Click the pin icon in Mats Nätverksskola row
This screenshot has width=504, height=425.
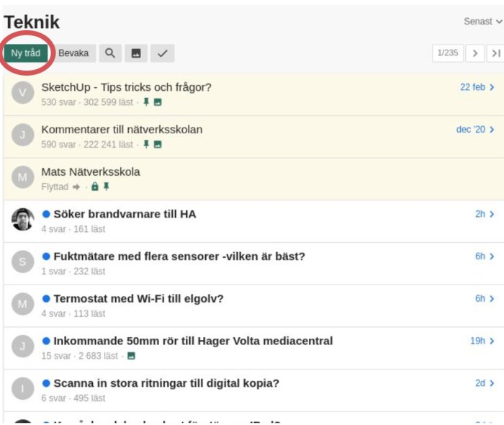107,187
